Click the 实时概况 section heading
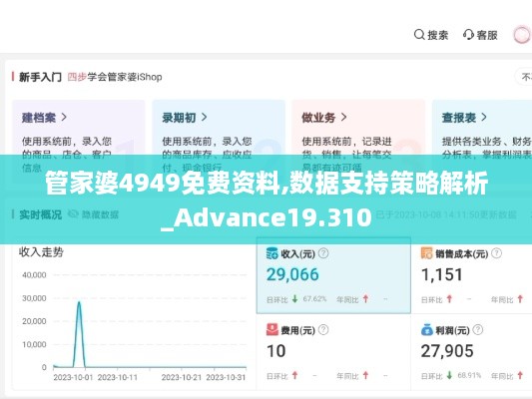This screenshot has height=399, width=532. pos(40,214)
